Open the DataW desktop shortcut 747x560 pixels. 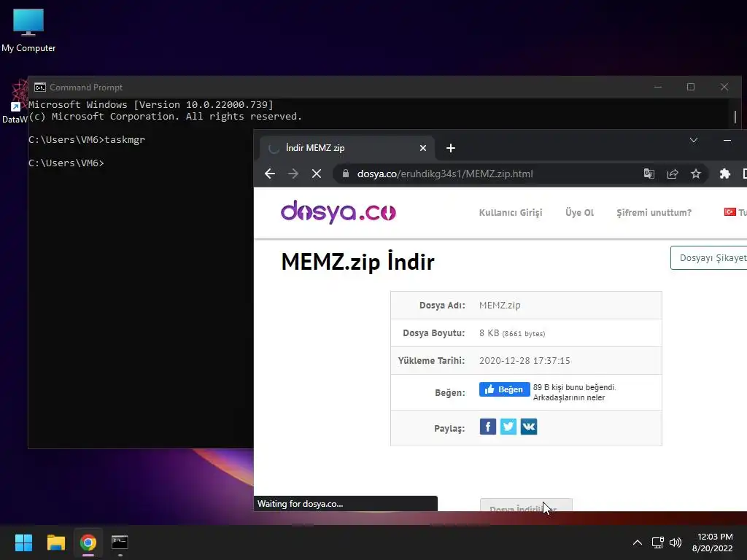[15, 102]
